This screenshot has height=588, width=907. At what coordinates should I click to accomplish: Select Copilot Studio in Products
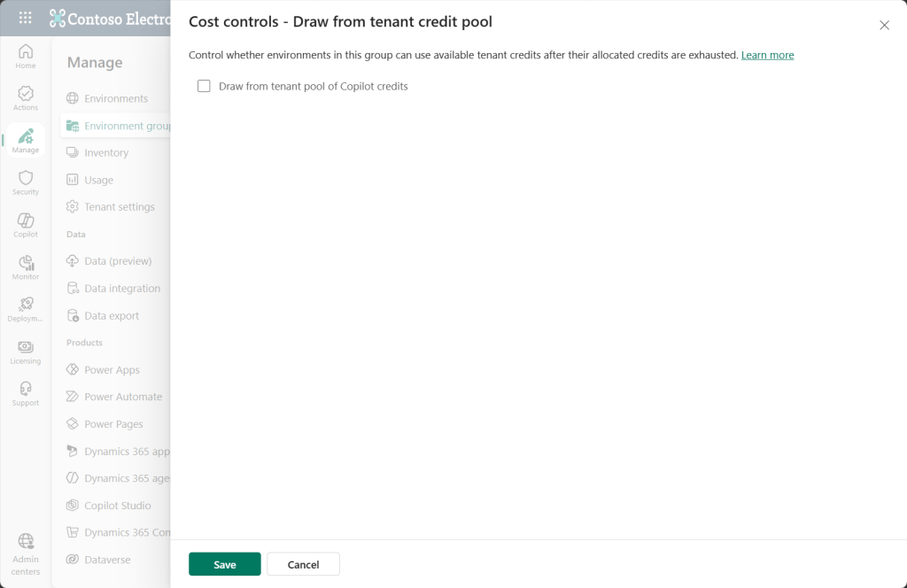[x=116, y=506]
